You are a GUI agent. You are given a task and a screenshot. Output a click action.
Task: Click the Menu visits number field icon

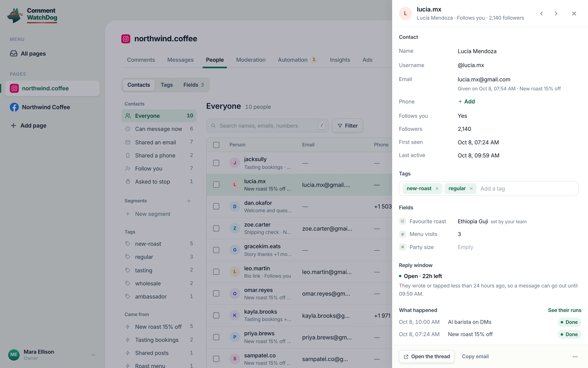pyautogui.click(x=402, y=234)
